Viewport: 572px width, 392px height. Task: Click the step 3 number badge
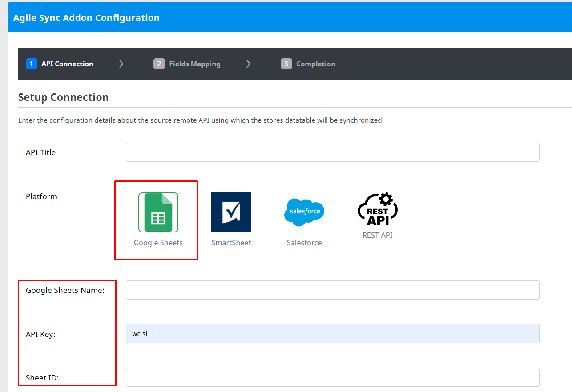[286, 64]
